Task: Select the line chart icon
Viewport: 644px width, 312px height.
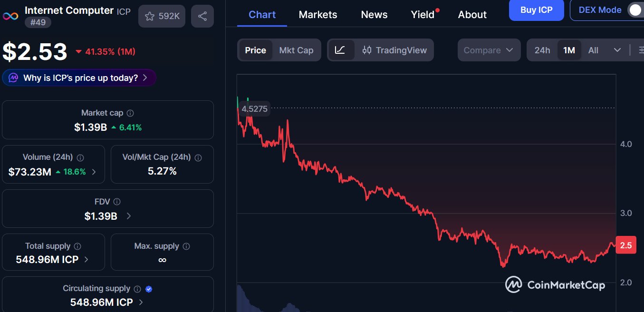Action: (x=340, y=50)
